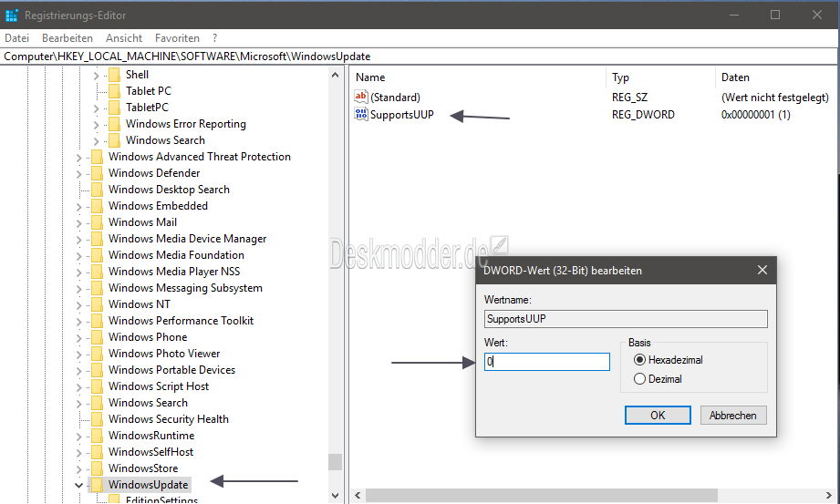This screenshot has width=840, height=504.
Task: Click the Windows NT folder icon
Action: 97,304
